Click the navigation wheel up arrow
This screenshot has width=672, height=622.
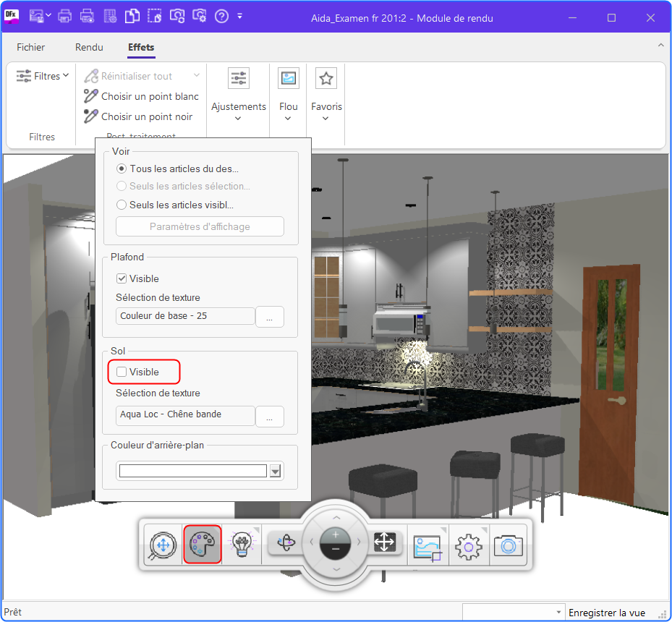tap(336, 517)
